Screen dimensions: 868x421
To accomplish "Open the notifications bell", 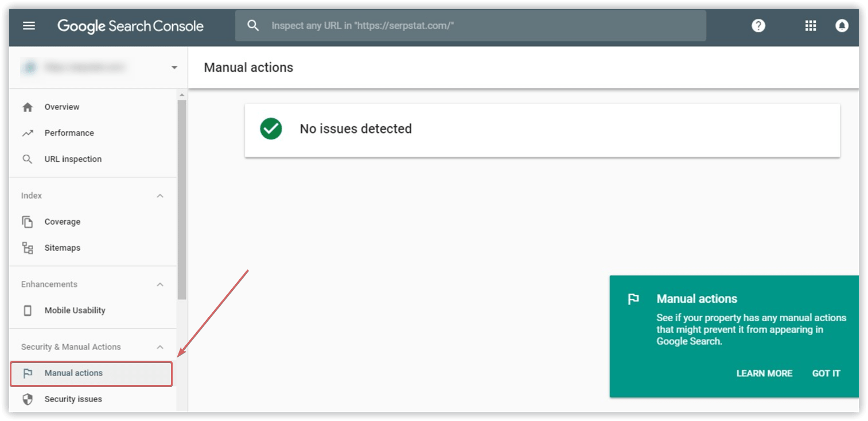I will click(x=842, y=26).
